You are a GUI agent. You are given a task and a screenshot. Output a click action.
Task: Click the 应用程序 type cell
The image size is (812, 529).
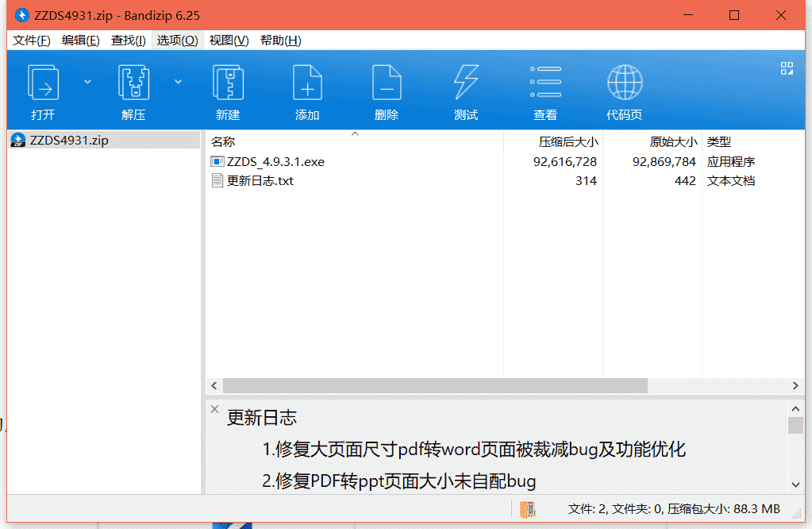point(731,162)
